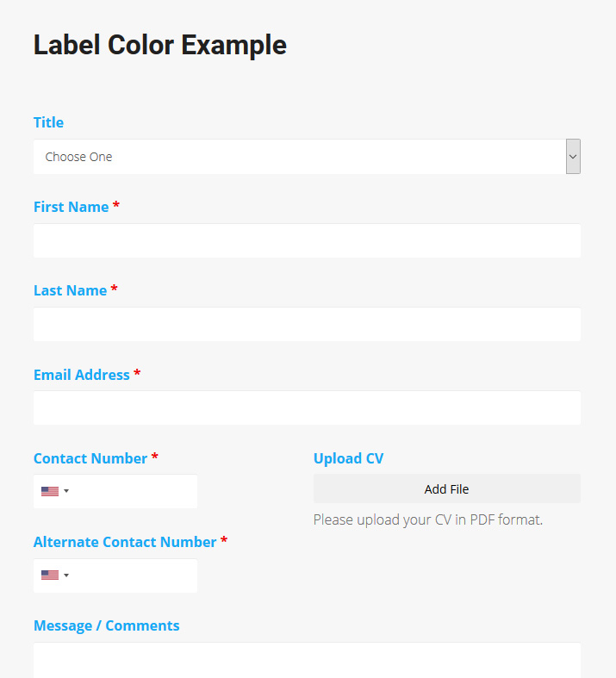
Task: Click the "Last Name" label text
Action: coord(70,290)
